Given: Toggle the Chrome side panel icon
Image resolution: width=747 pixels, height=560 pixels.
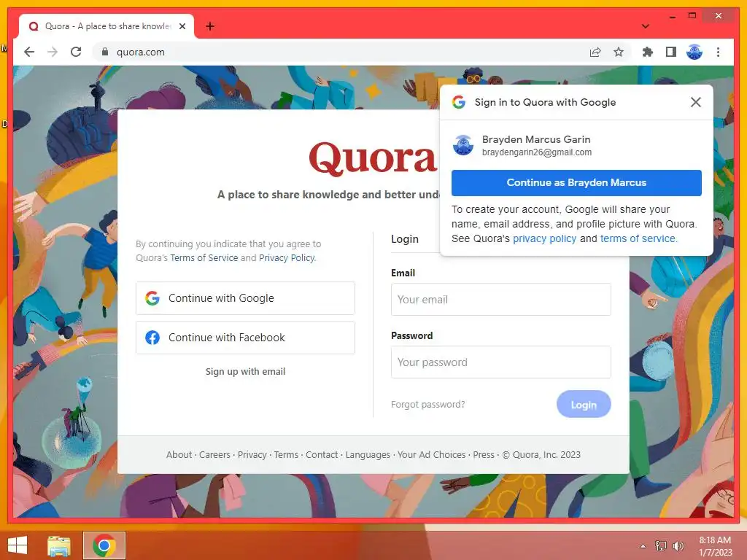Looking at the screenshot, I should click(671, 52).
